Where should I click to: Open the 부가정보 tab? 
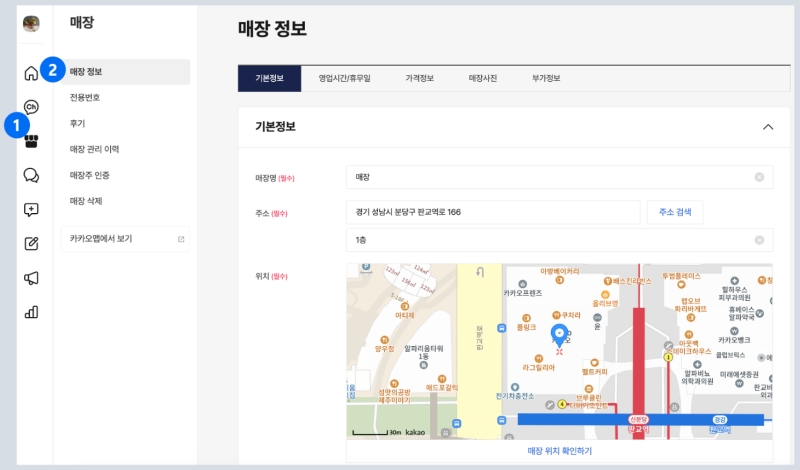[x=546, y=78]
